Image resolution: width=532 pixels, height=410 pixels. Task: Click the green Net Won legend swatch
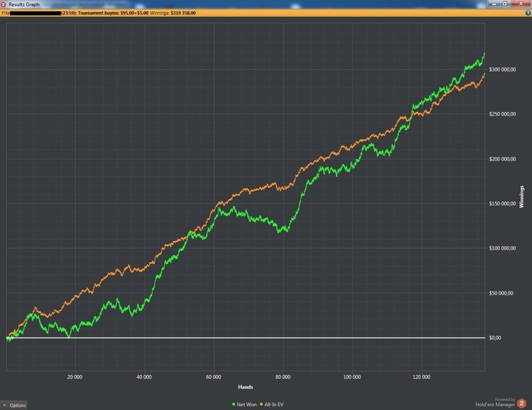coord(233,404)
